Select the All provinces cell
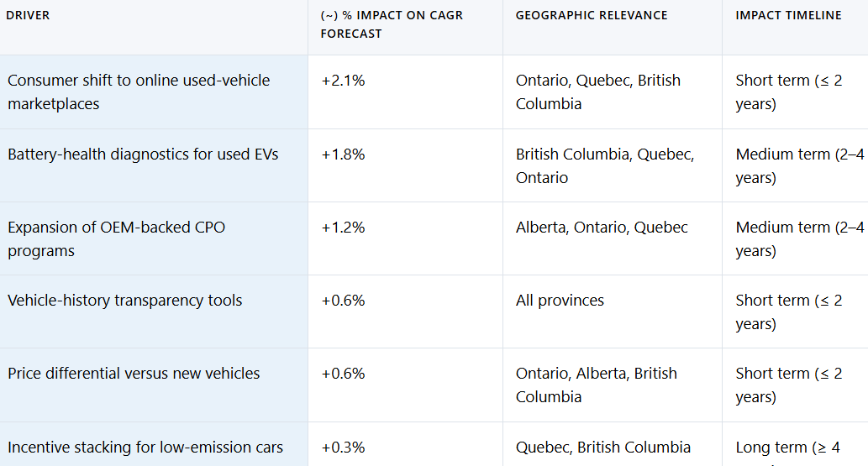 [x=560, y=301]
